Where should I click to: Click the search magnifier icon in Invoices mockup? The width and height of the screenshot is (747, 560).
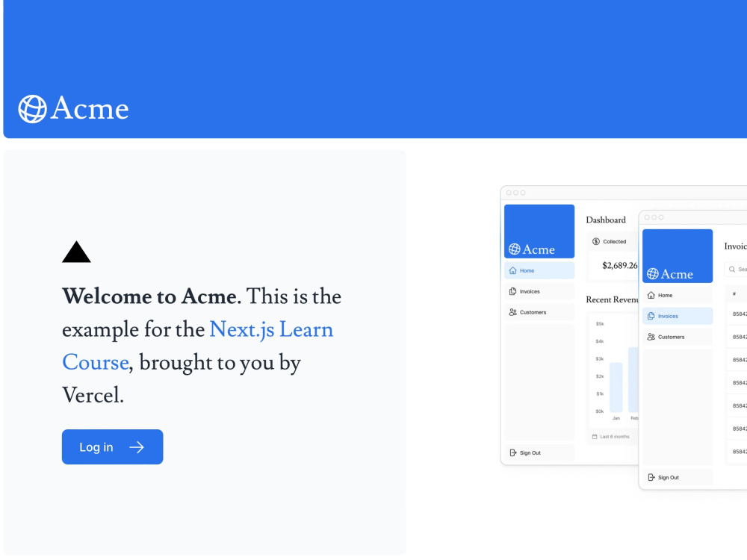click(x=732, y=270)
